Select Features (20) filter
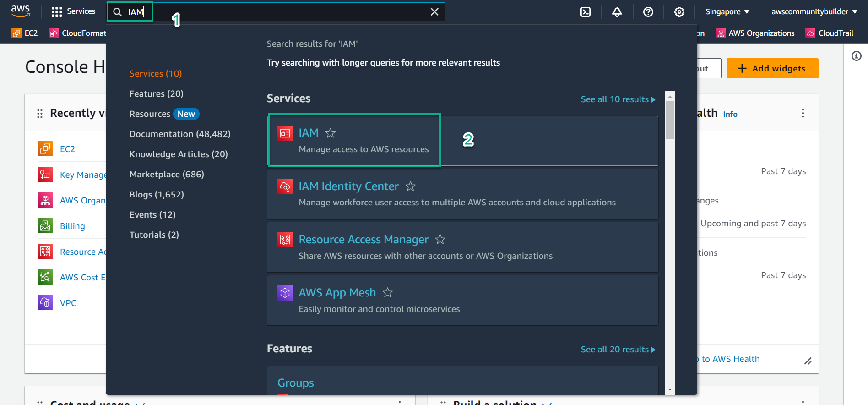The image size is (868, 405). coord(157,93)
